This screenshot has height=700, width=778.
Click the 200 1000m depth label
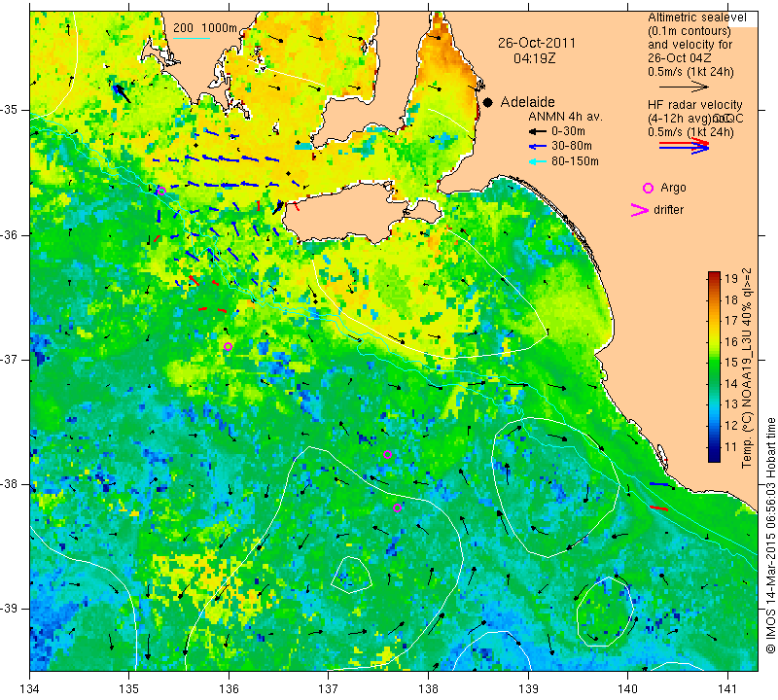click(205, 28)
